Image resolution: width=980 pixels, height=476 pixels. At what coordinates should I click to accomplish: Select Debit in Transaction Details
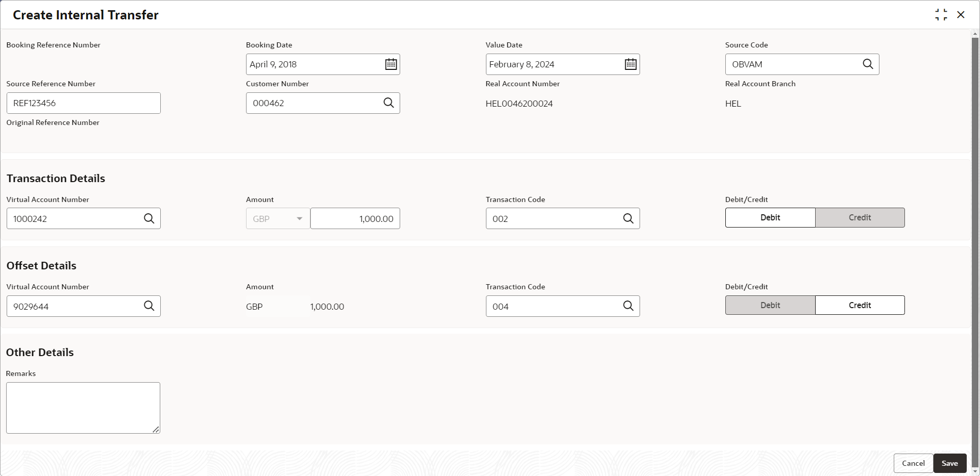click(x=770, y=217)
